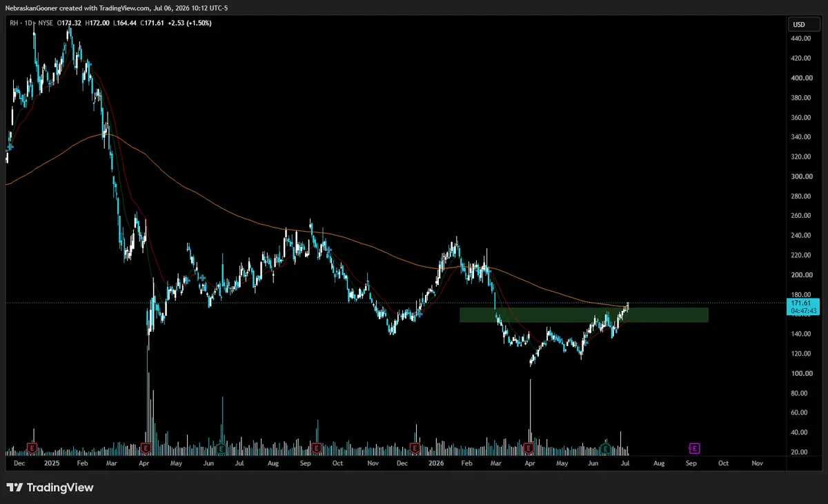This screenshot has height=504, width=828.
Task: Click the low value L164.44
Action: 126,23
